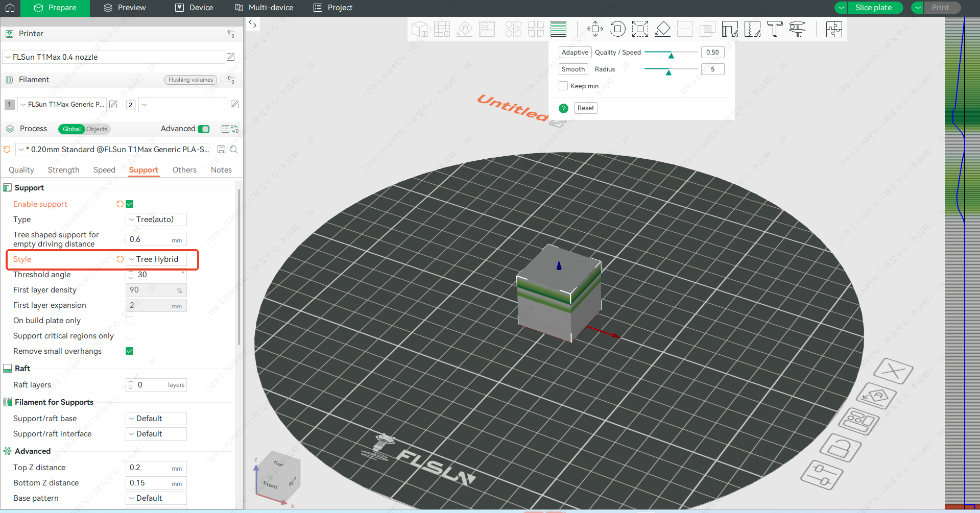Switch to the Device tab

[x=194, y=8]
